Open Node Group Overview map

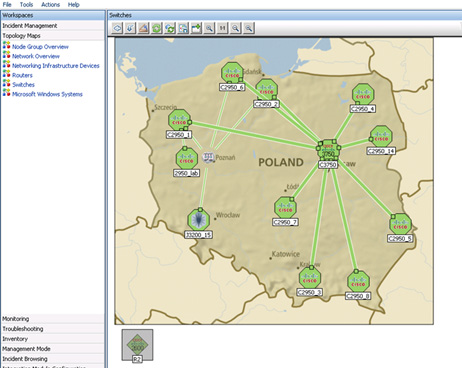40,47
